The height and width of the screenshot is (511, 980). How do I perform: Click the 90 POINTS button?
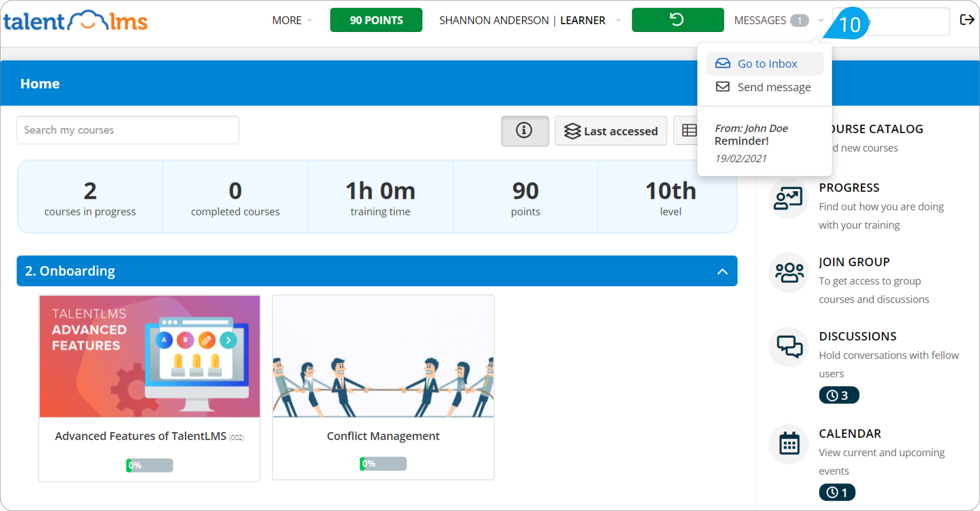coord(375,20)
